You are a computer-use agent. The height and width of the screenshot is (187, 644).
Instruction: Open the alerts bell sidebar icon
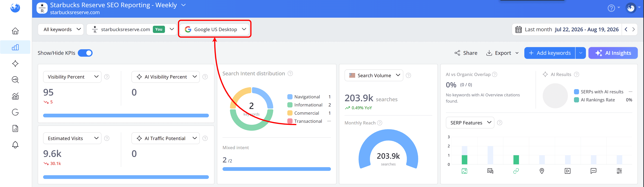pos(15,145)
